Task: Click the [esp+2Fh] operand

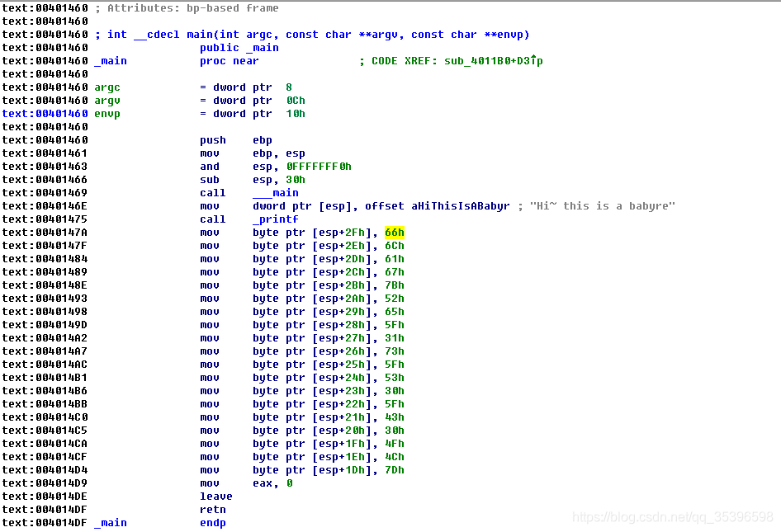Action: 342,233
